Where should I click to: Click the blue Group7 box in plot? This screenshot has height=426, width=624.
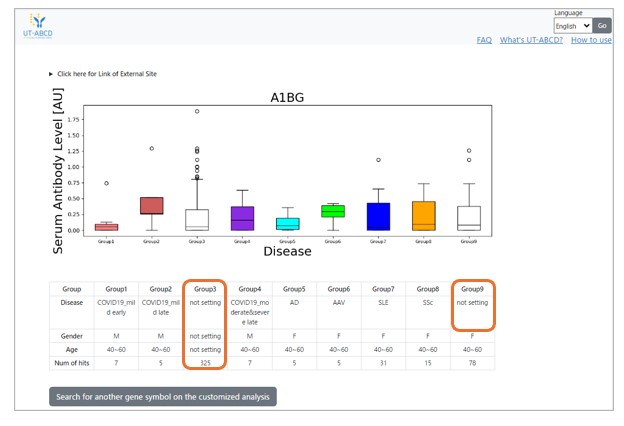[x=378, y=216]
